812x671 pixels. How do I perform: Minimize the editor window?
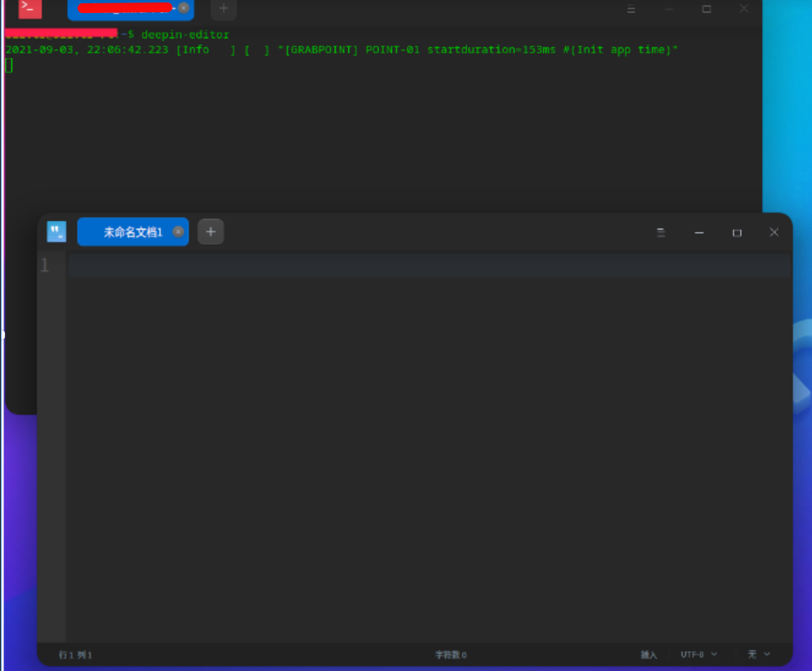click(699, 233)
